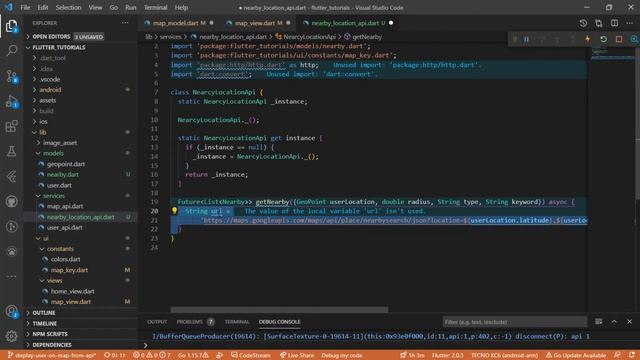Open errors and warnings in status bar
Screen dimensions: 640x360
pyautogui.click(x=151, y=355)
